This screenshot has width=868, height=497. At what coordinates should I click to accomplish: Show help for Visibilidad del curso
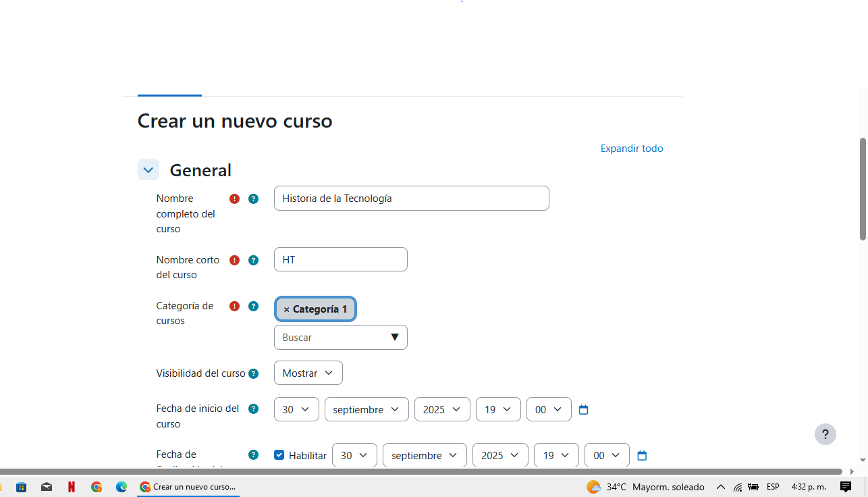(253, 373)
